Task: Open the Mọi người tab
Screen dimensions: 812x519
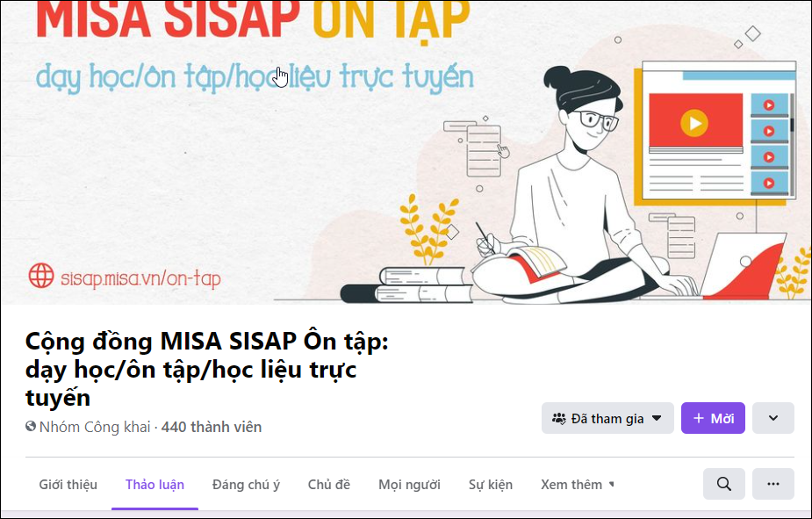Action: (x=409, y=485)
